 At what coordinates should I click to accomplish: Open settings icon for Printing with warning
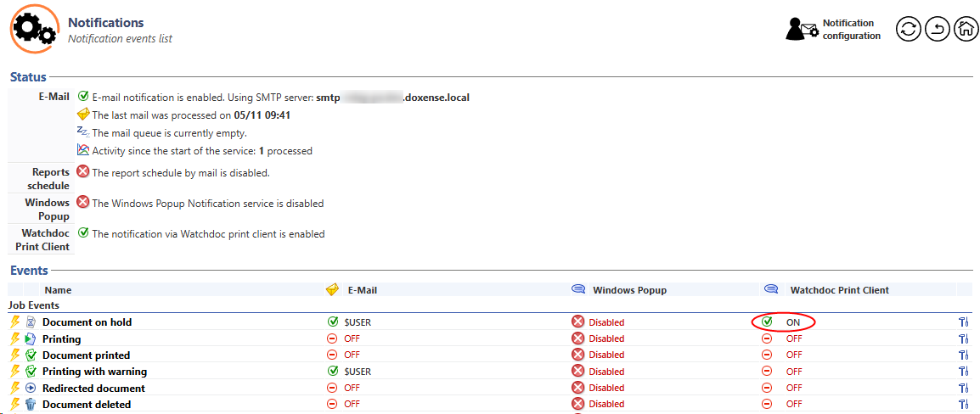pos(963,372)
